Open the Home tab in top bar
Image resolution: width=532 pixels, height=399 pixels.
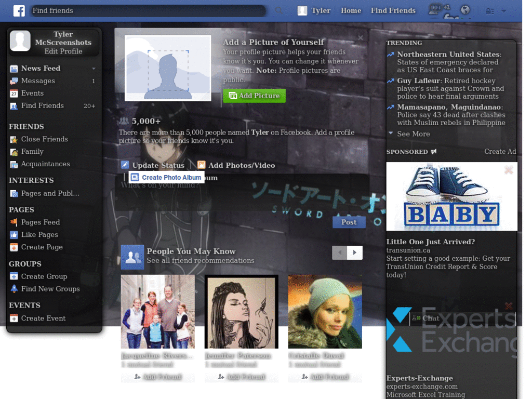click(x=351, y=10)
